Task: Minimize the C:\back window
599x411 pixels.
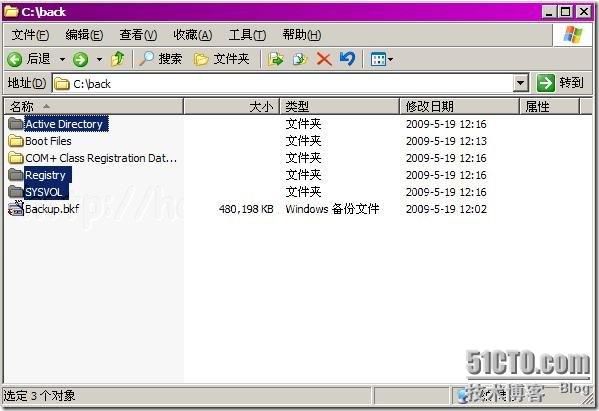Action: 549,11
